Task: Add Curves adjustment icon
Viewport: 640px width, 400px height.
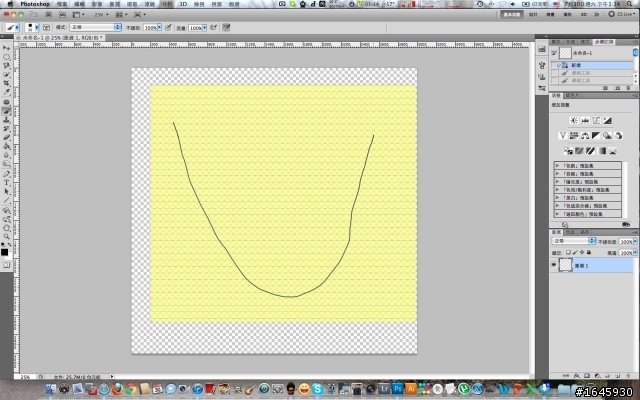Action: [x=596, y=120]
